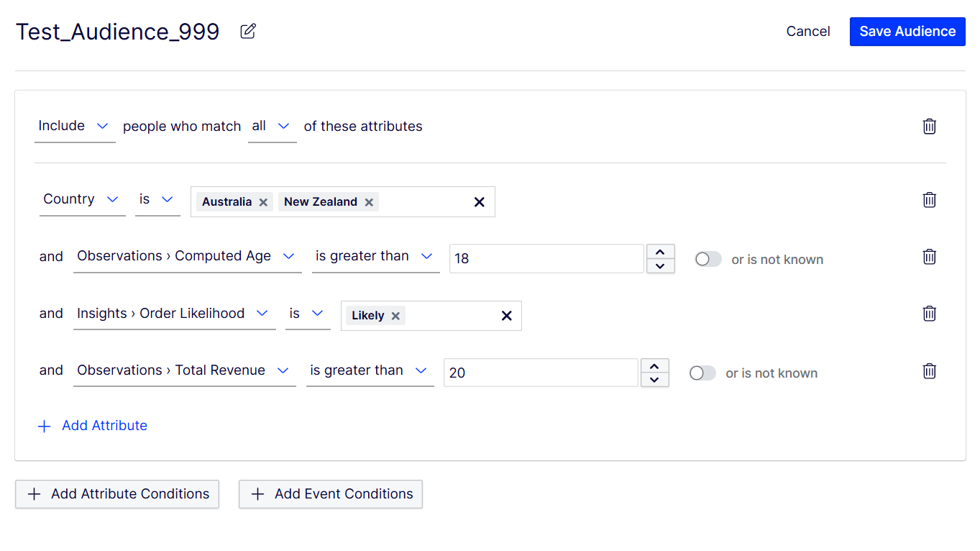Viewport: 980px width, 551px height.
Task: Remove the Total Revenue attribute row
Action: 929,370
